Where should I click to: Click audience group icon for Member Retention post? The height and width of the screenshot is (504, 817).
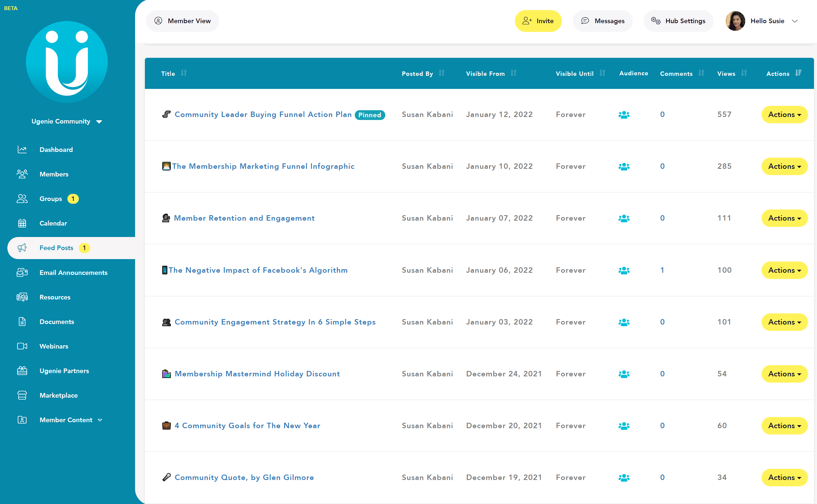point(624,218)
